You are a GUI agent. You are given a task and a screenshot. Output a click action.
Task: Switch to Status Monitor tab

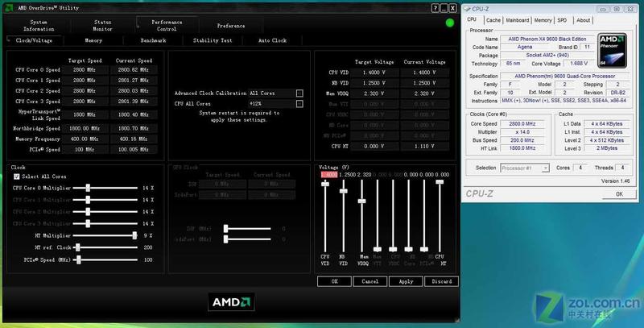tap(102, 26)
